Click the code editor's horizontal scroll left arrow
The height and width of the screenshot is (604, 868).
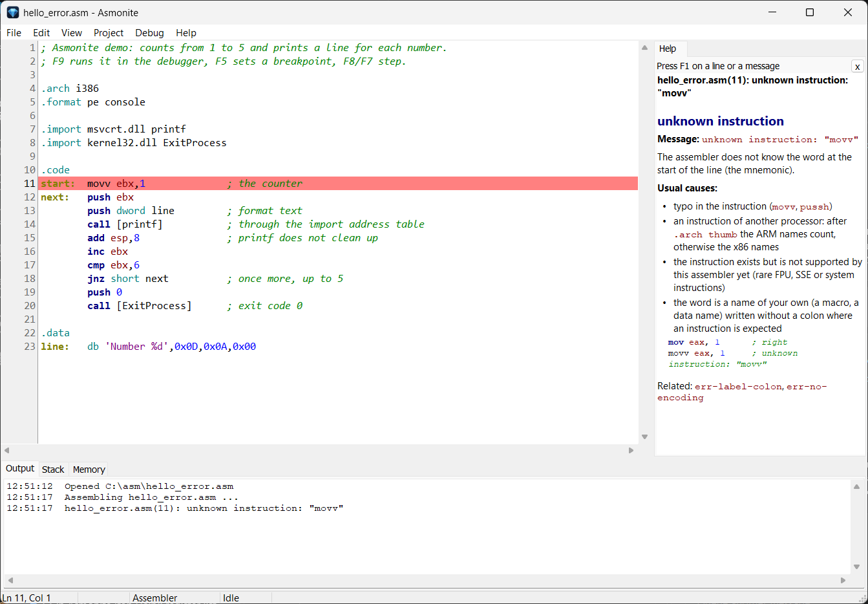6,450
